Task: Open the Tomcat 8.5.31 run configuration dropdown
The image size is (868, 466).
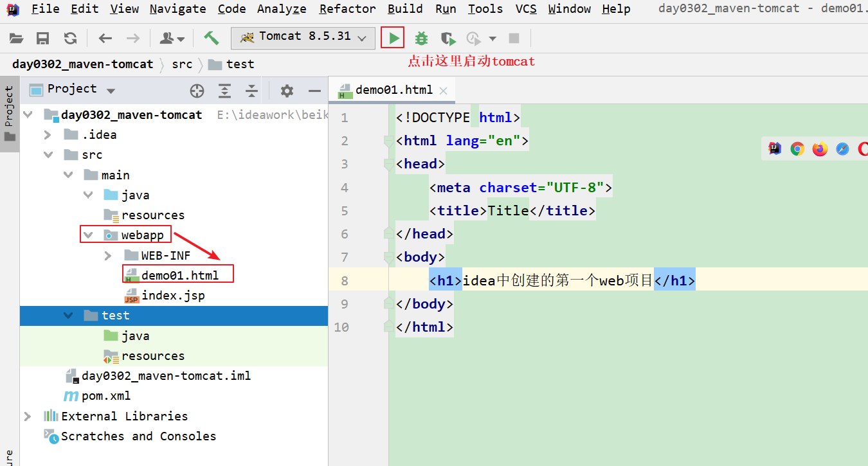Action: click(303, 38)
